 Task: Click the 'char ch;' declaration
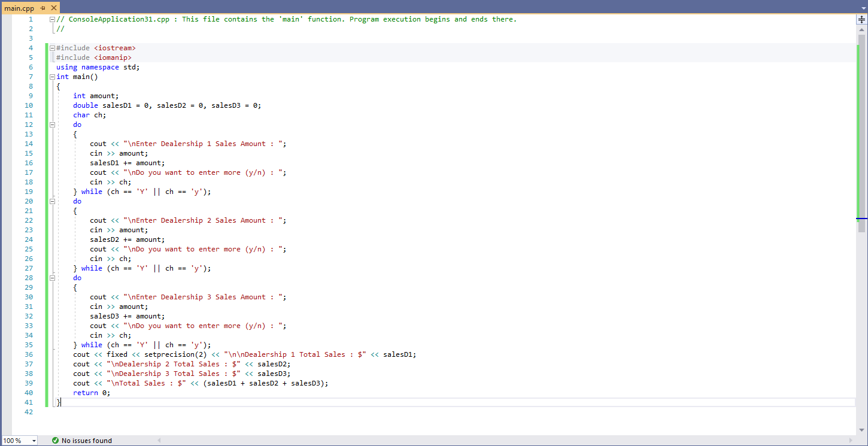point(89,115)
